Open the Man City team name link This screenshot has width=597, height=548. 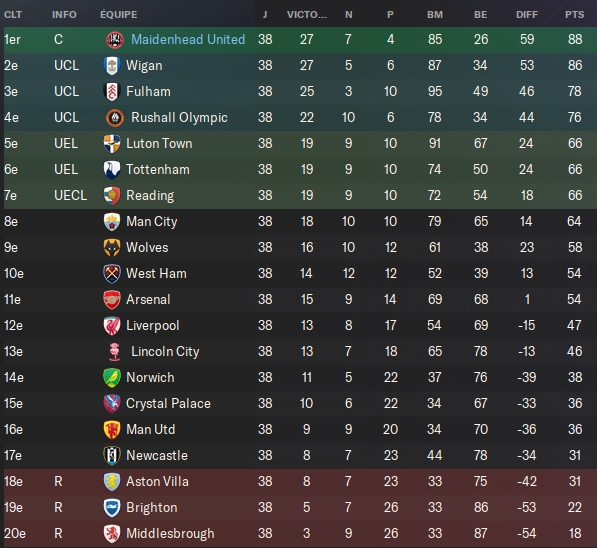pyautogui.click(x=152, y=222)
